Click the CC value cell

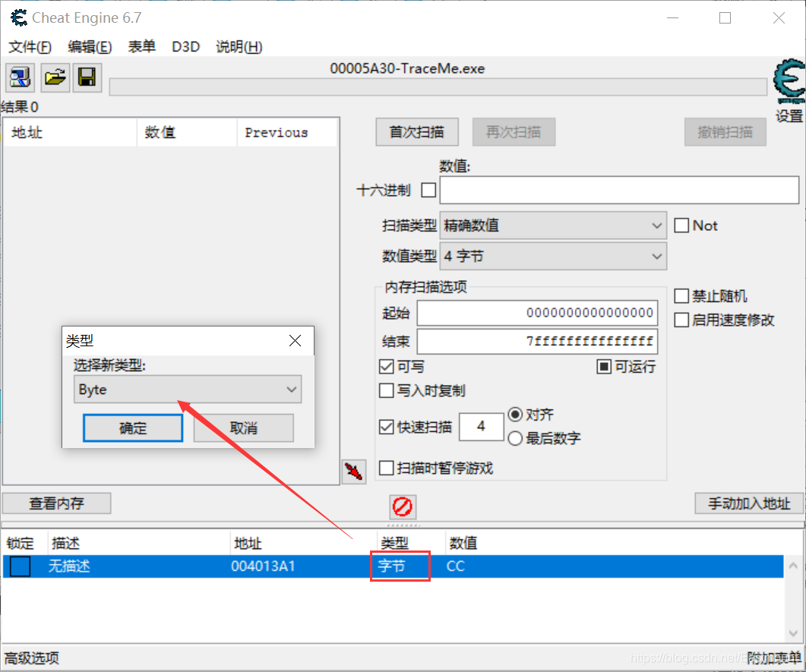point(456,566)
